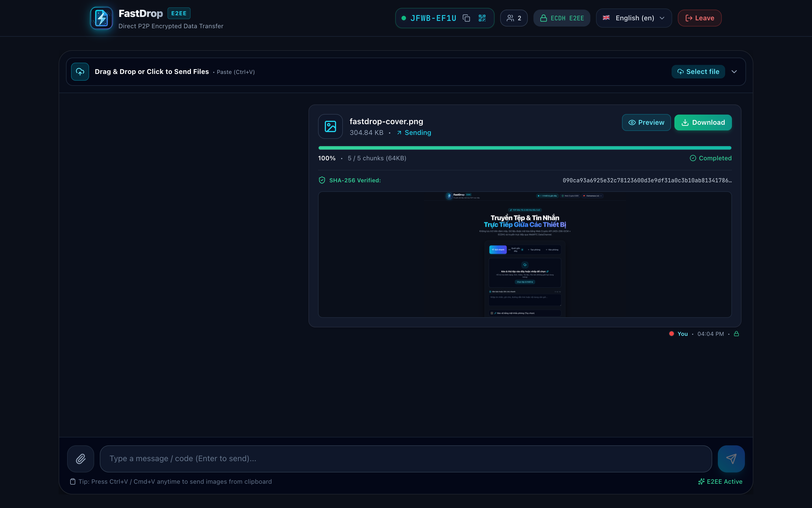
Task: Click the green online dot beside room code
Action: 404,18
